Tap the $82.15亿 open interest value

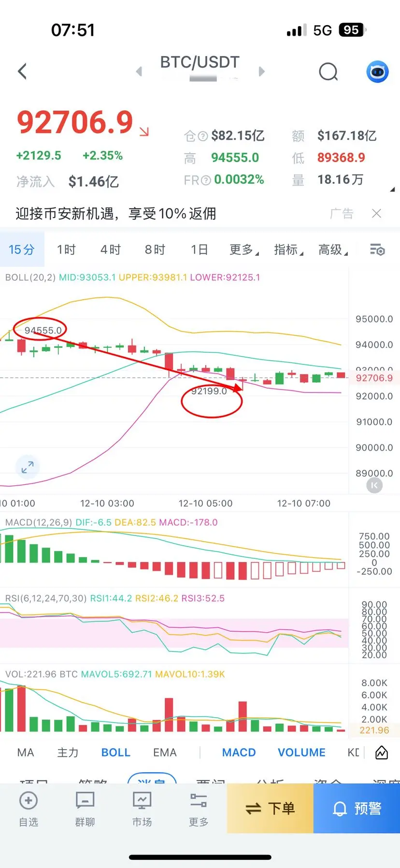point(238,136)
